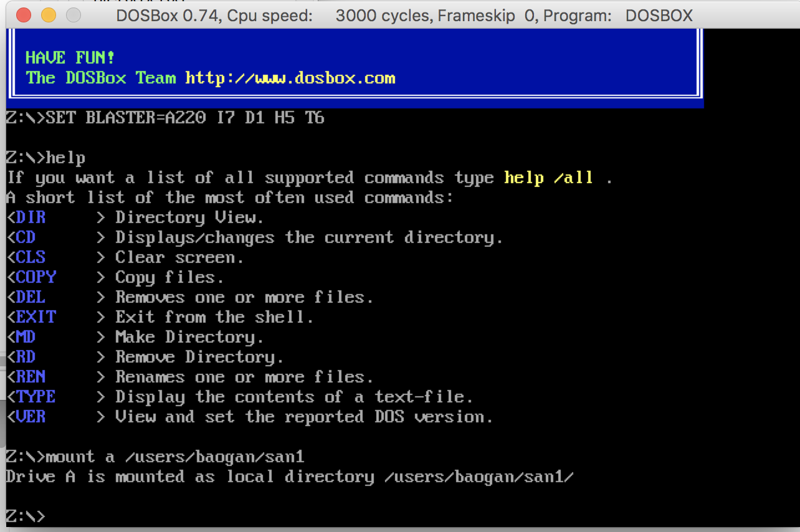The width and height of the screenshot is (800, 532).
Task: Click the CLS command in the list
Action: 31,257
